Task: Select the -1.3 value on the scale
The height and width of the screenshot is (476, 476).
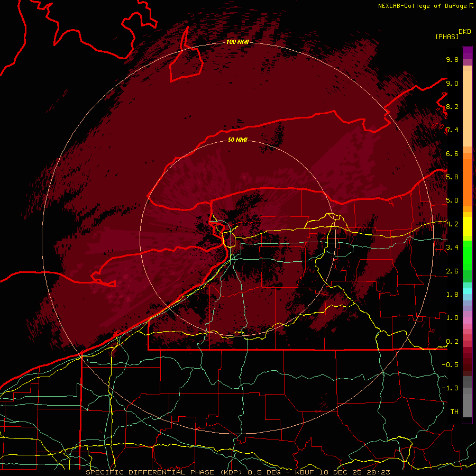Action: tap(450, 388)
